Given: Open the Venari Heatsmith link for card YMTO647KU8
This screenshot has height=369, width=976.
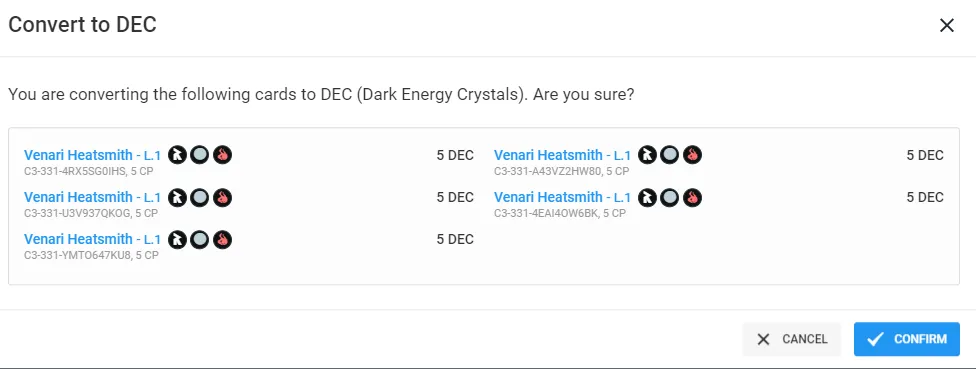Looking at the screenshot, I should (92, 239).
